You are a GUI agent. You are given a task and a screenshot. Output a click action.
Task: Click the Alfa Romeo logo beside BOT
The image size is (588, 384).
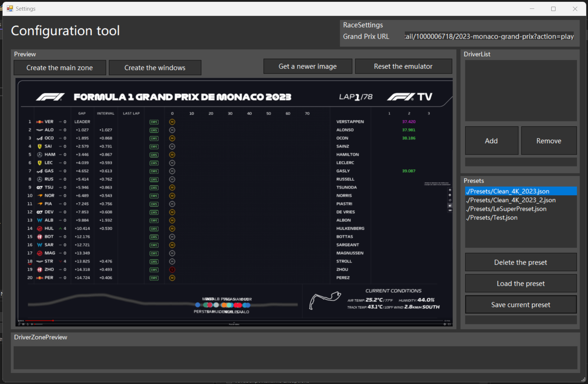(40, 237)
